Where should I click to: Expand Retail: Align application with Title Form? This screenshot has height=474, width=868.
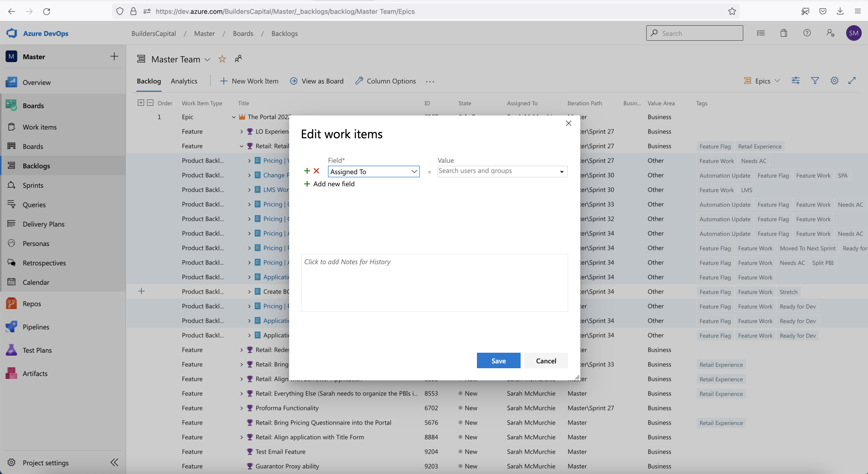[x=242, y=437]
